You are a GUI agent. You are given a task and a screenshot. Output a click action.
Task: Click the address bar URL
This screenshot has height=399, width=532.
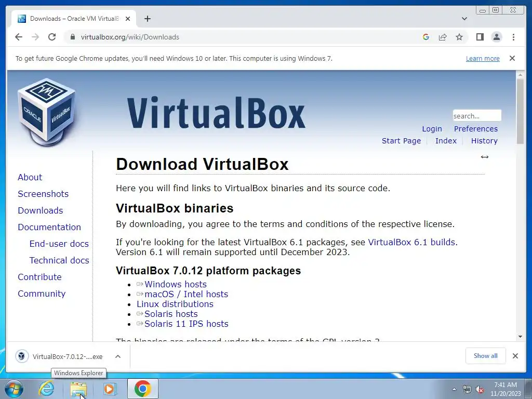point(130,37)
